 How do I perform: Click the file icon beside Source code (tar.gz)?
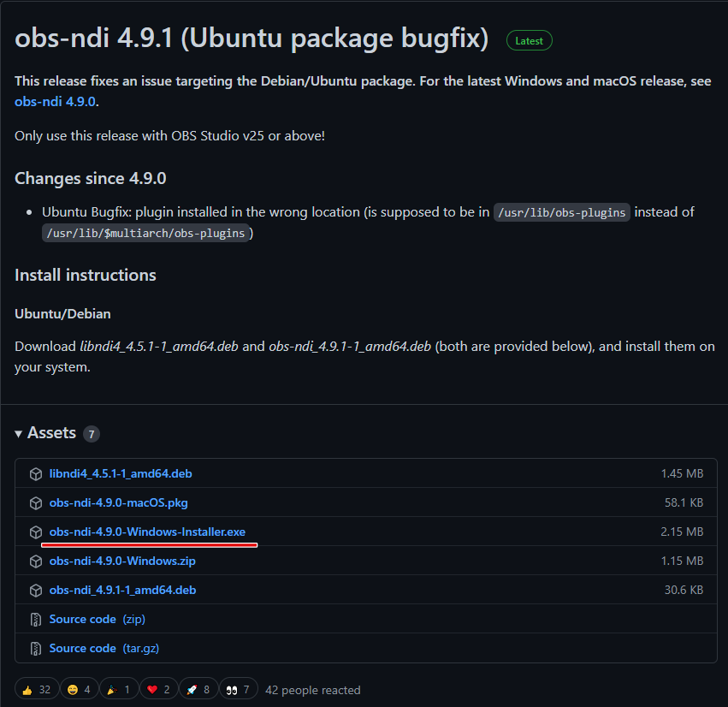tap(35, 648)
